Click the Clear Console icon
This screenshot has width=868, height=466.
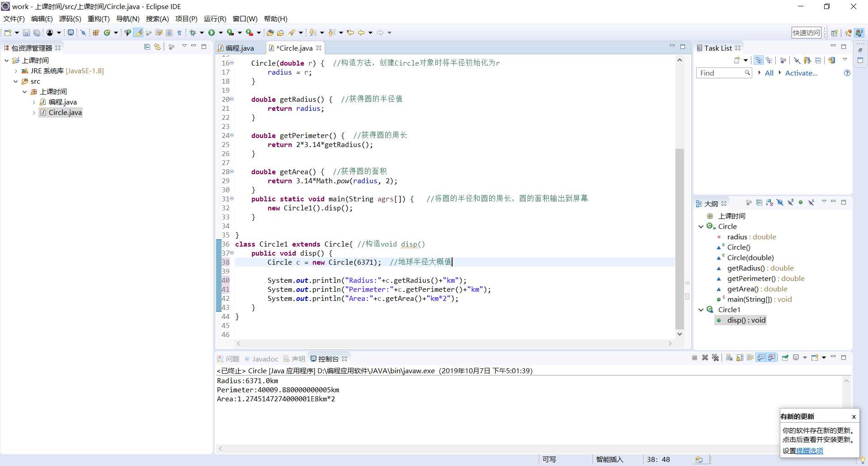(x=729, y=358)
